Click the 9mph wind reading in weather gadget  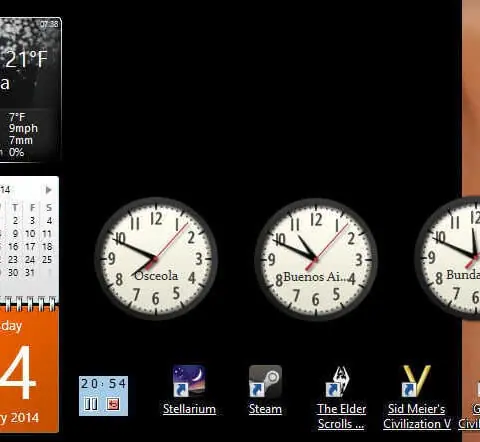[x=23, y=128]
